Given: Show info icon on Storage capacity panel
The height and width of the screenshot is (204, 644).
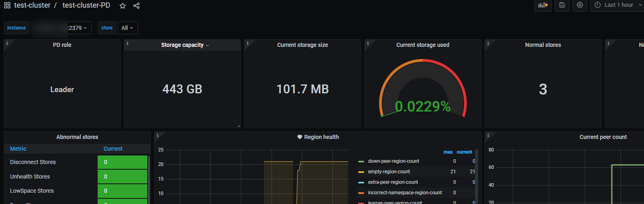Looking at the screenshot, I should click(127, 43).
